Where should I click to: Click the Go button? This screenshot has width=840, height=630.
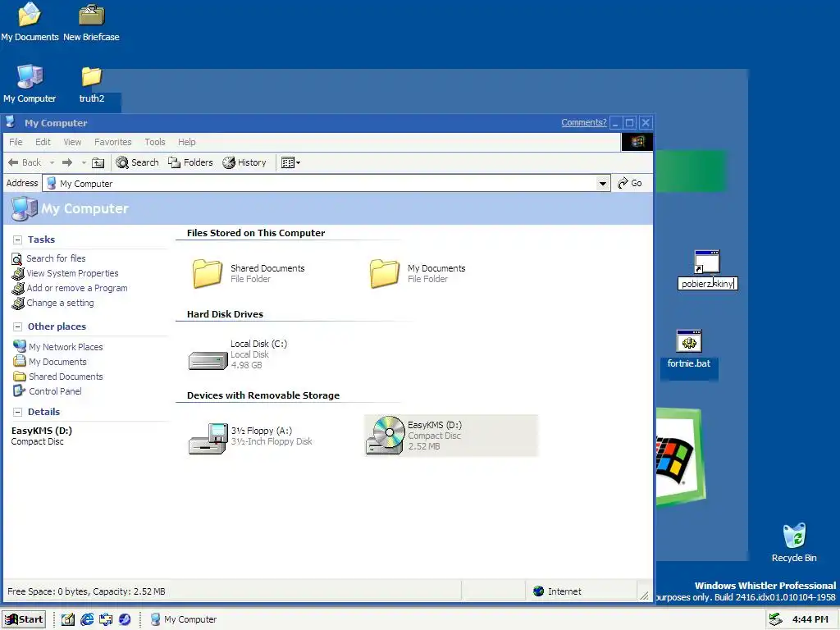(x=630, y=183)
